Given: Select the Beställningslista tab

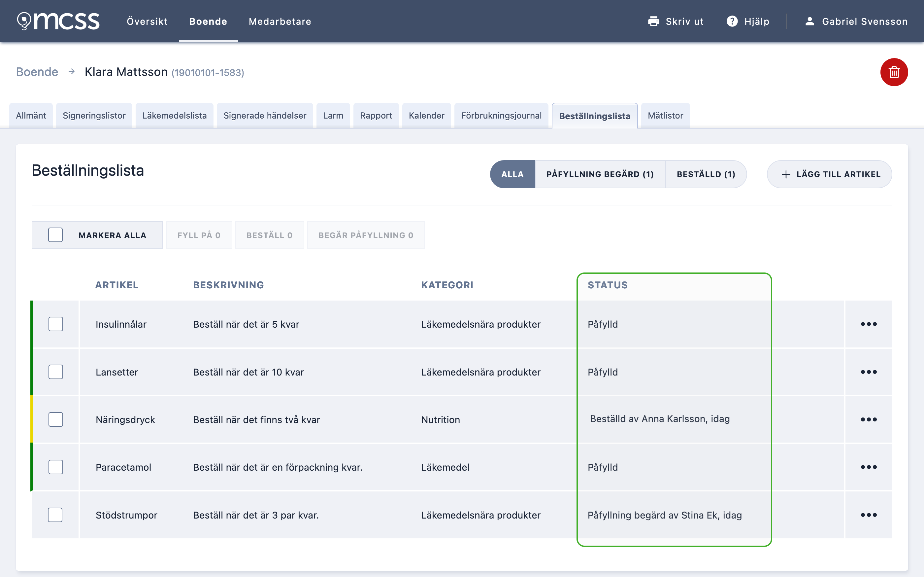Looking at the screenshot, I should click(595, 116).
